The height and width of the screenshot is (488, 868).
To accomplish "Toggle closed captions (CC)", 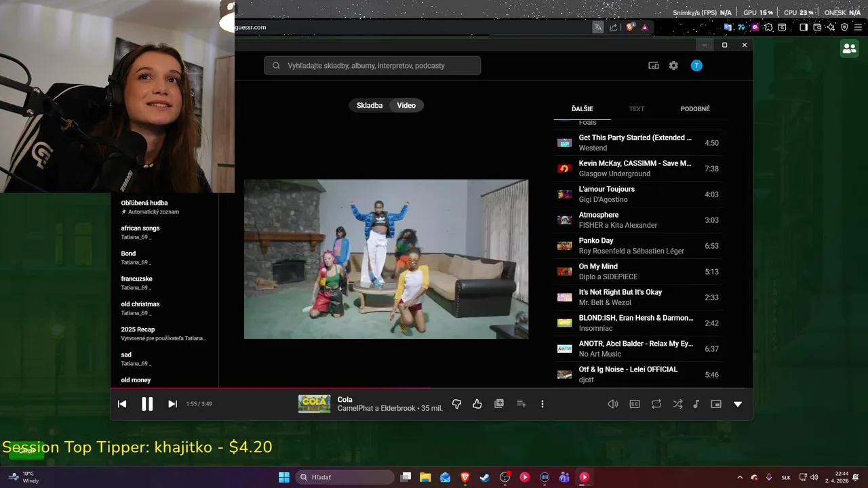I will coord(635,404).
